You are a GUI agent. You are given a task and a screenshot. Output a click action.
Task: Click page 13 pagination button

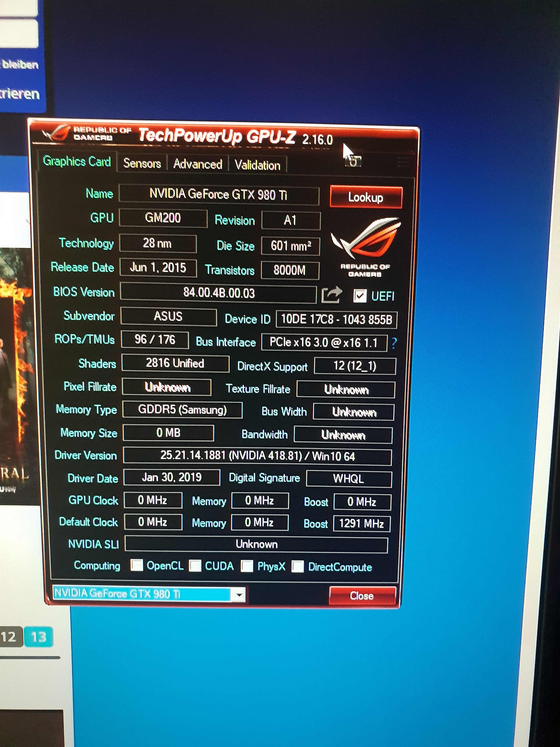(39, 637)
